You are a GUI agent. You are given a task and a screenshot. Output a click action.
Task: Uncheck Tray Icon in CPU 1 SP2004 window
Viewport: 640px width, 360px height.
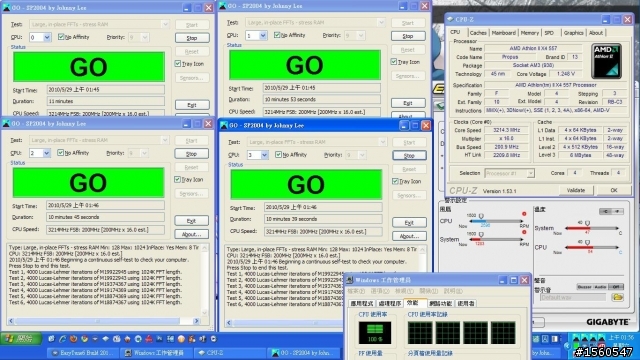click(x=393, y=62)
